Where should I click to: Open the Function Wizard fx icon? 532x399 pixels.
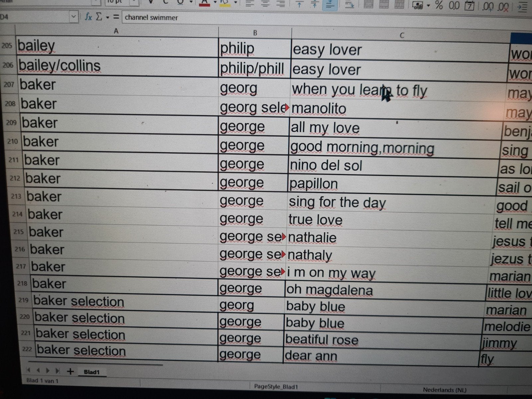click(x=88, y=17)
